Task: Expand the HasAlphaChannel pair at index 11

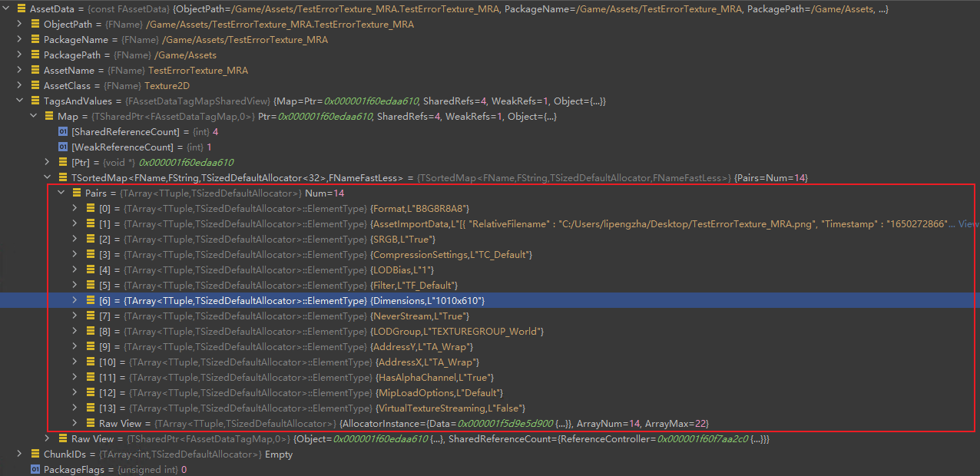Action: [x=74, y=377]
